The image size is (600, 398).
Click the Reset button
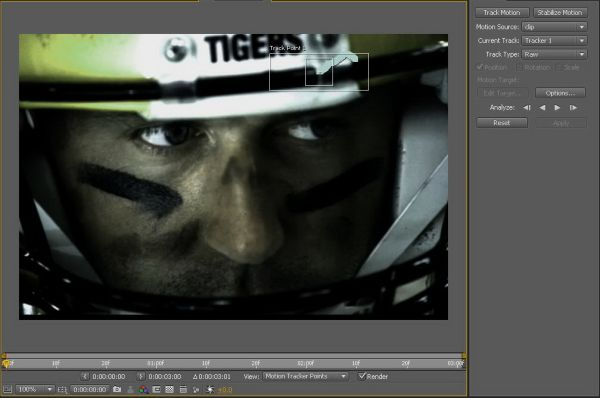coord(502,123)
